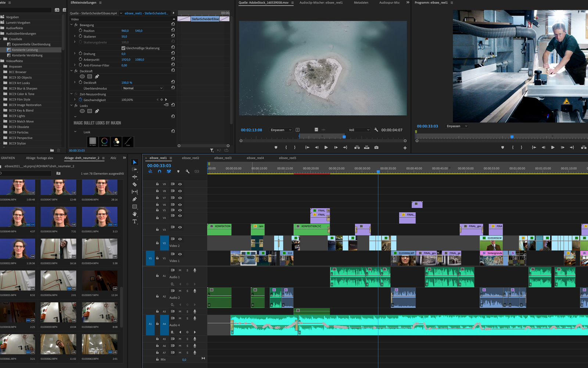The width and height of the screenshot is (588, 368).
Task: Uncheck Gleichmäßige Skalierung checkbox
Action: (x=123, y=48)
